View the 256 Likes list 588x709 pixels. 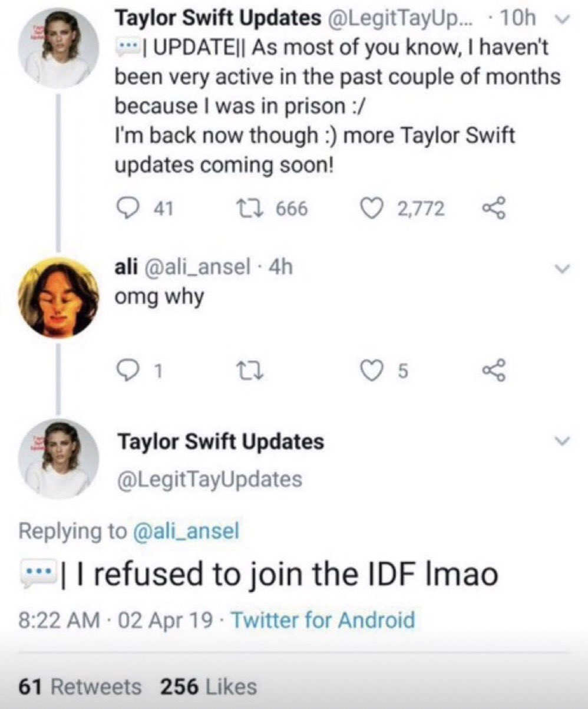209,687
